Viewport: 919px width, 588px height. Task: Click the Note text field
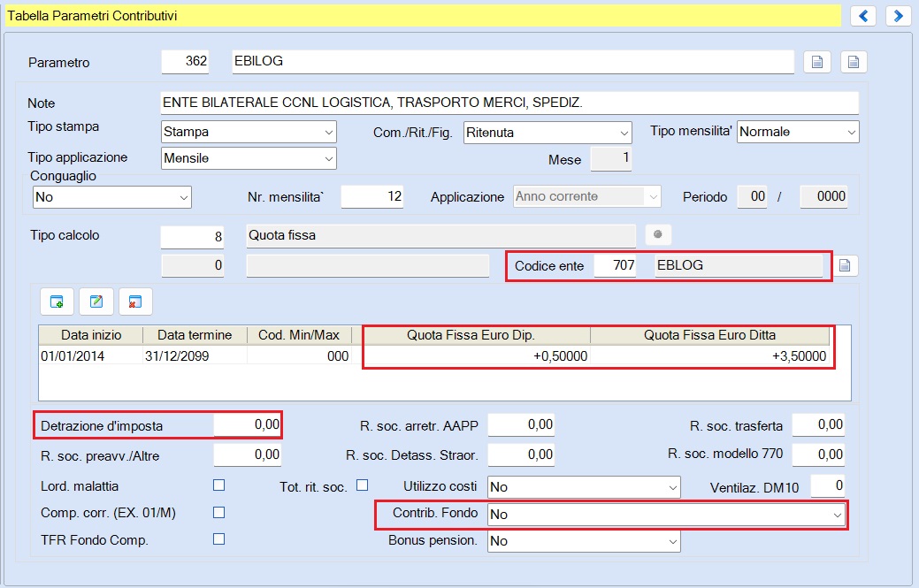pos(509,103)
